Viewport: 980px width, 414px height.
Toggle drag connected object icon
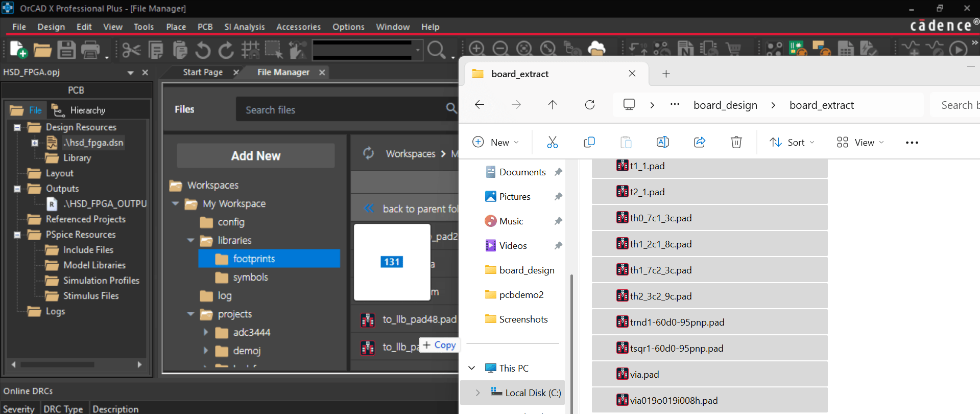click(x=297, y=50)
